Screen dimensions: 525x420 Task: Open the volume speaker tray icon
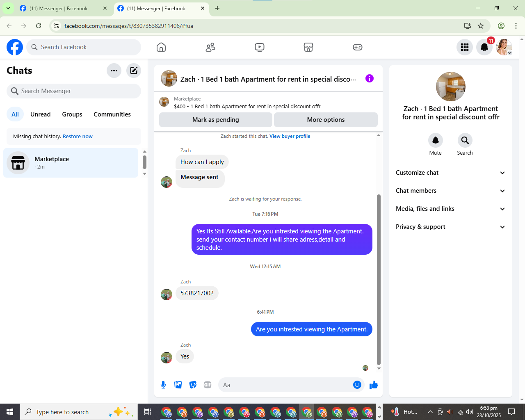point(470,412)
